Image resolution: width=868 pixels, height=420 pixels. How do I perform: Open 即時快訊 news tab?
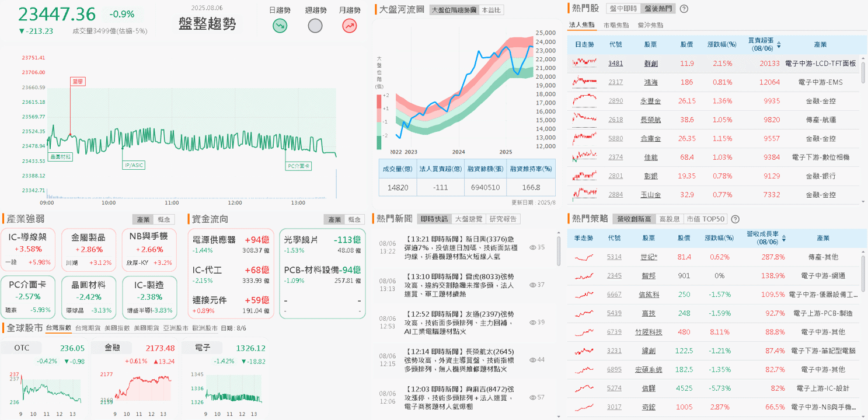pos(434,219)
